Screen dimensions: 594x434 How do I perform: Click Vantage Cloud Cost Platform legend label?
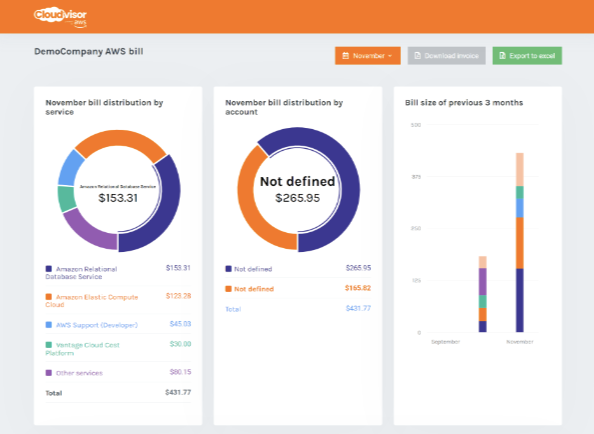(83, 349)
